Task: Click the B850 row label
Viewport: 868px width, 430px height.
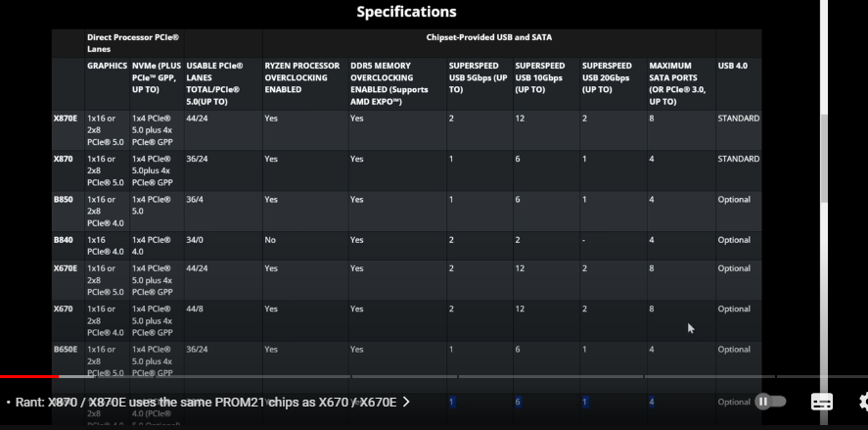Action: coord(63,199)
